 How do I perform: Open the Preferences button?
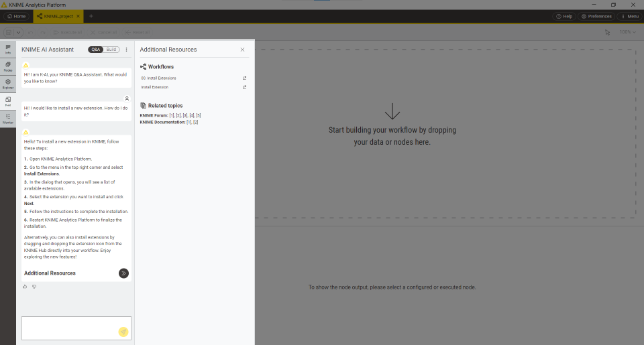coord(596,16)
